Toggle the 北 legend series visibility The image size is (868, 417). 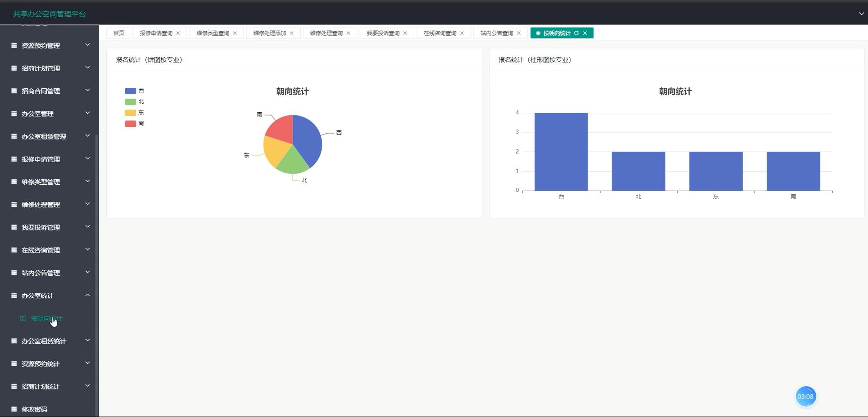pyautogui.click(x=134, y=102)
